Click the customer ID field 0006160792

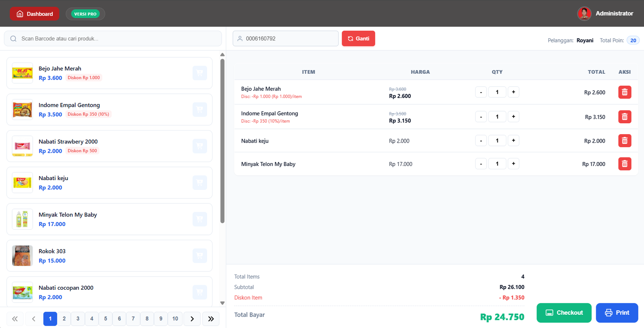point(286,39)
